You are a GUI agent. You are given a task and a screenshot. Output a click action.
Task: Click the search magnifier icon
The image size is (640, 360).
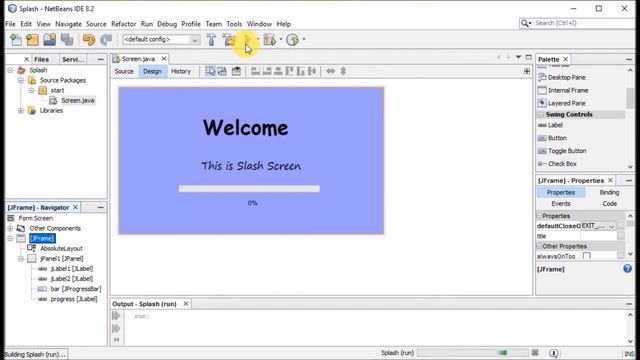tap(524, 23)
